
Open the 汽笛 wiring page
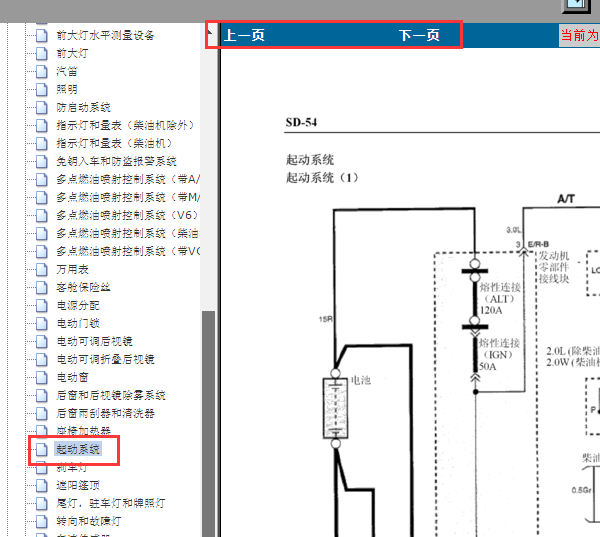click(67, 71)
